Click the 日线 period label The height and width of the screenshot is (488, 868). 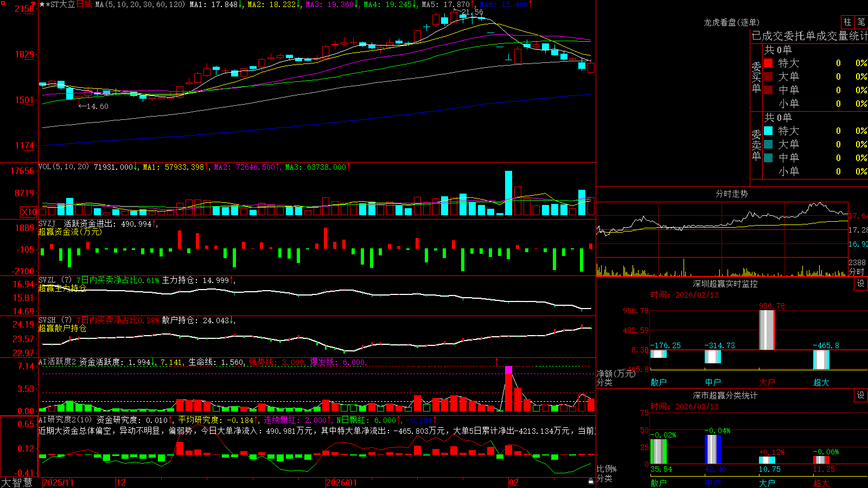84,4
